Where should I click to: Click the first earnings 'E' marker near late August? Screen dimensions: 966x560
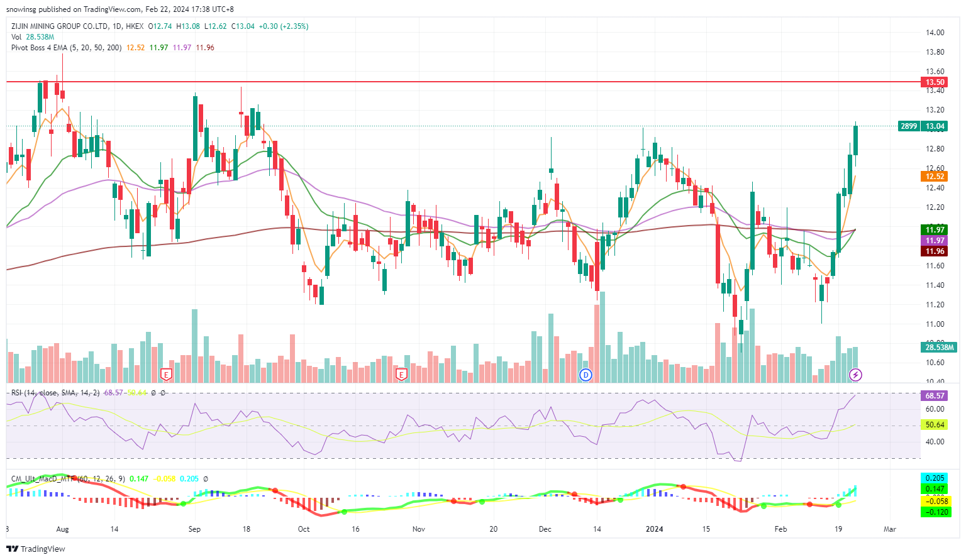[166, 375]
